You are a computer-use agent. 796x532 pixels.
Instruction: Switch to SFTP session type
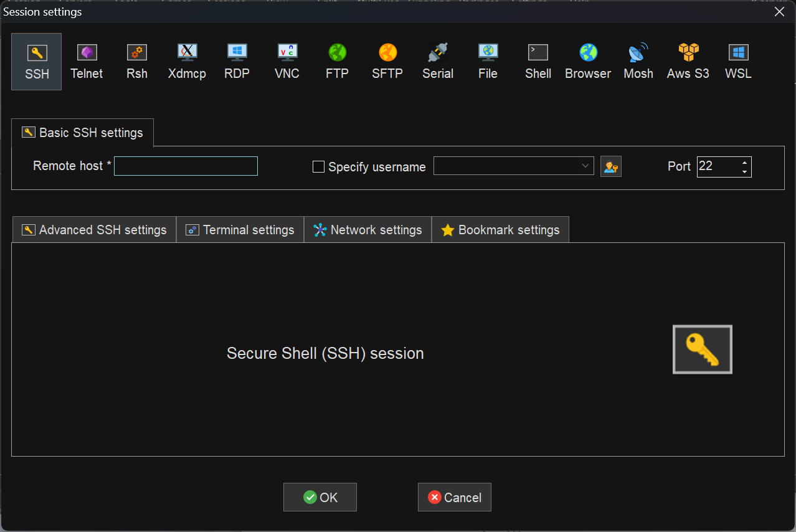(x=387, y=62)
